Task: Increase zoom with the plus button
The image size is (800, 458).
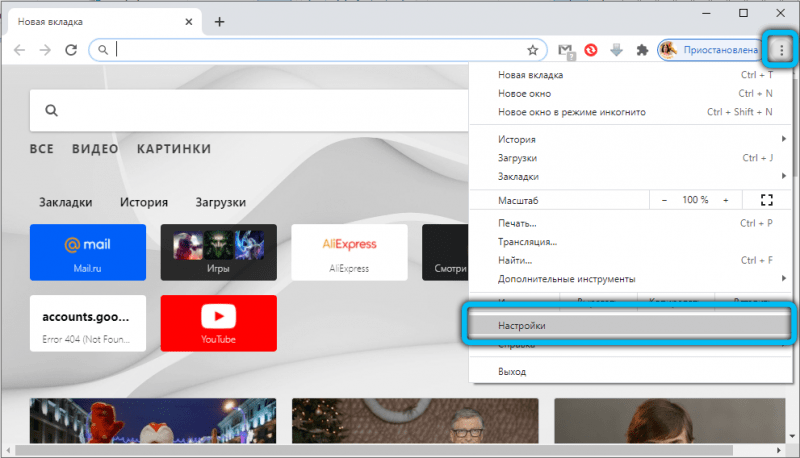Action: tap(726, 200)
